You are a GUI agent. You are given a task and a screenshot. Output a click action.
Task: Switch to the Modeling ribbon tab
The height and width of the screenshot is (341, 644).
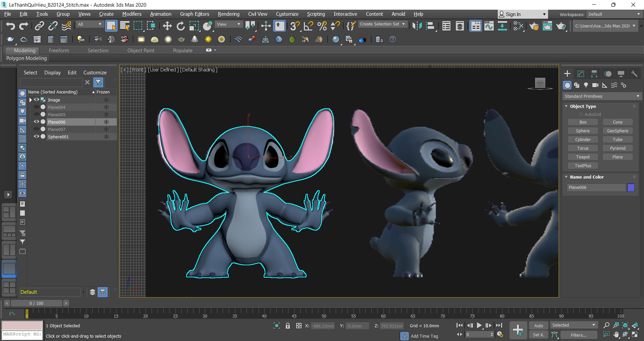click(x=24, y=50)
